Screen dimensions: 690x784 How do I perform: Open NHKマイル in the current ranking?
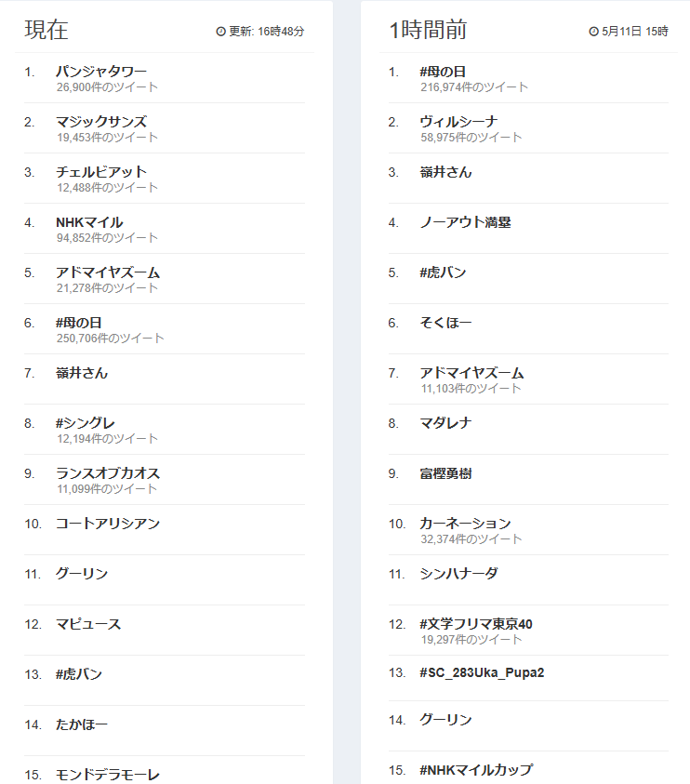pos(89,222)
